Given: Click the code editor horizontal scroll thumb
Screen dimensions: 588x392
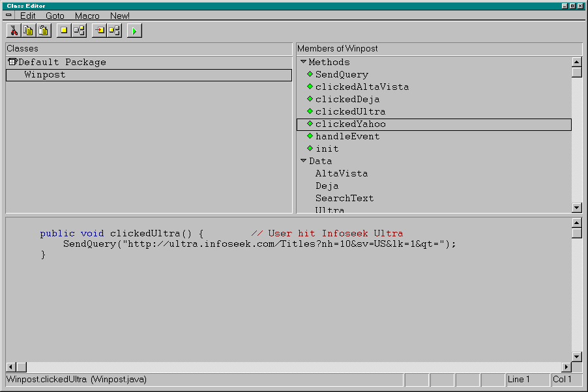Looking at the screenshot, I should pos(22,367).
